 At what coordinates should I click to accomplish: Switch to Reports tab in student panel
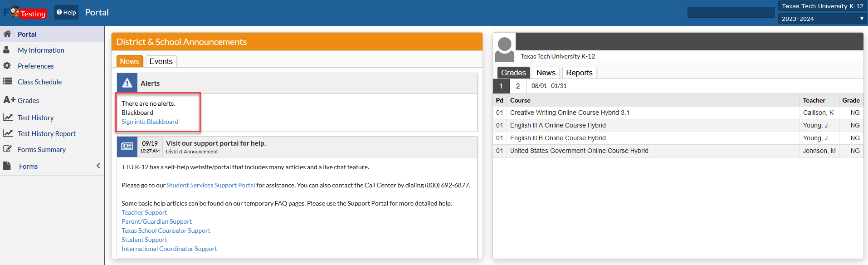pyautogui.click(x=579, y=73)
